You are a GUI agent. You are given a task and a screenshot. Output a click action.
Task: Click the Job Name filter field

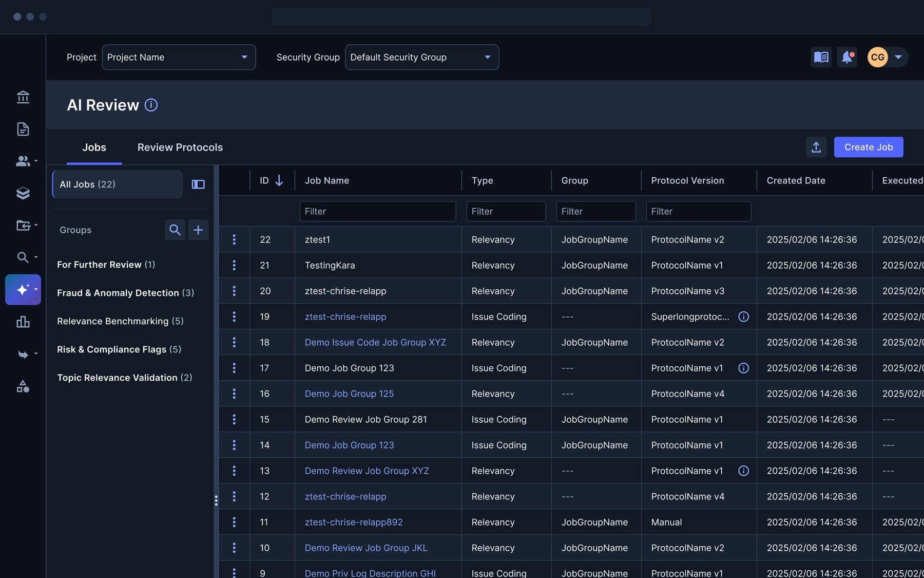[378, 211]
